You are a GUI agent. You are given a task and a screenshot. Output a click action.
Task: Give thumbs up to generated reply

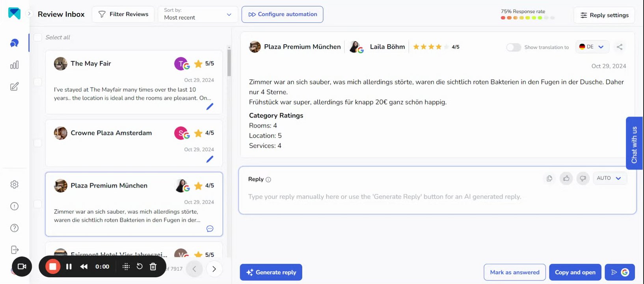(x=566, y=178)
